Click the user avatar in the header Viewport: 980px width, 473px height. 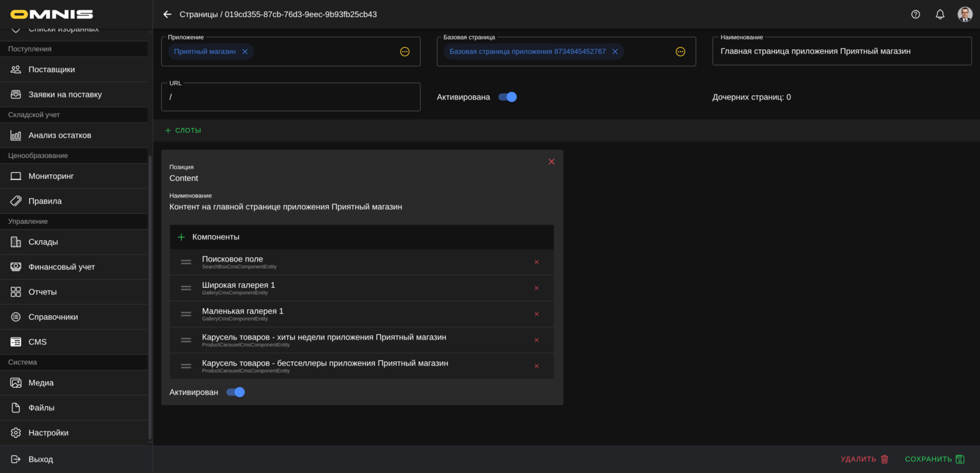coord(964,14)
